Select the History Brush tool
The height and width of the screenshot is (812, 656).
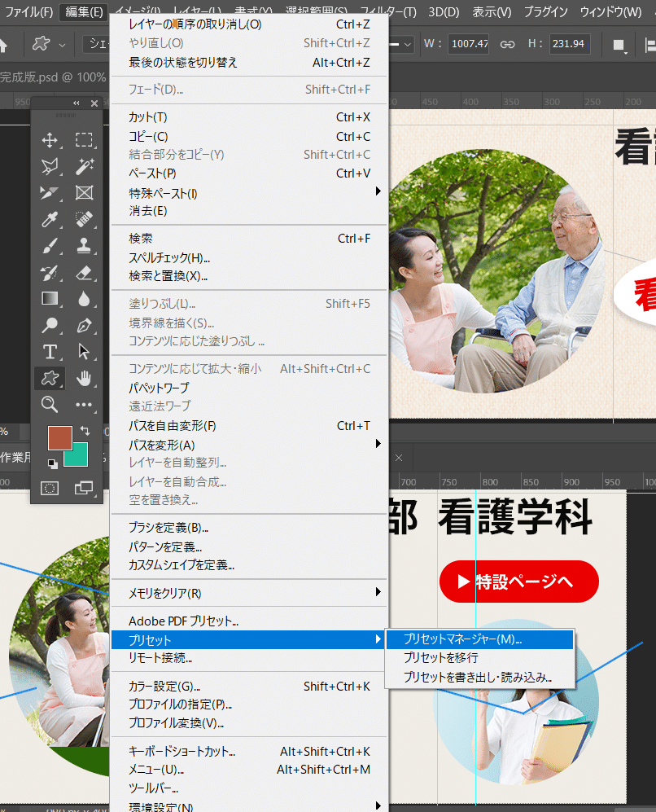(50, 272)
